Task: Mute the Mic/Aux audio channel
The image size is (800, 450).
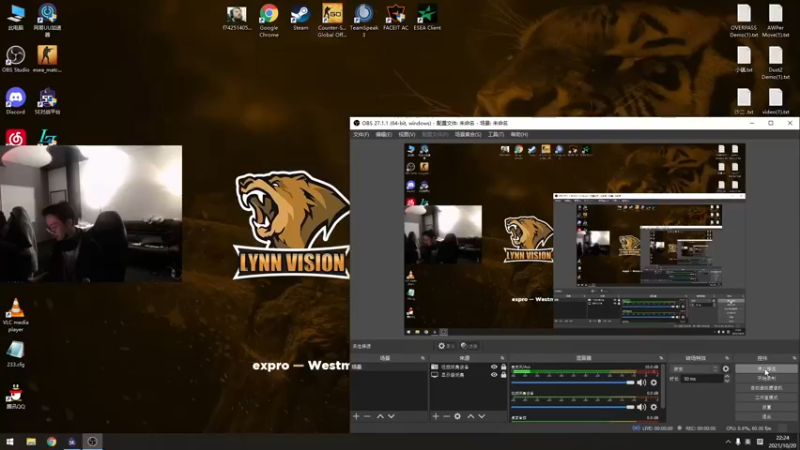Action: [641, 383]
